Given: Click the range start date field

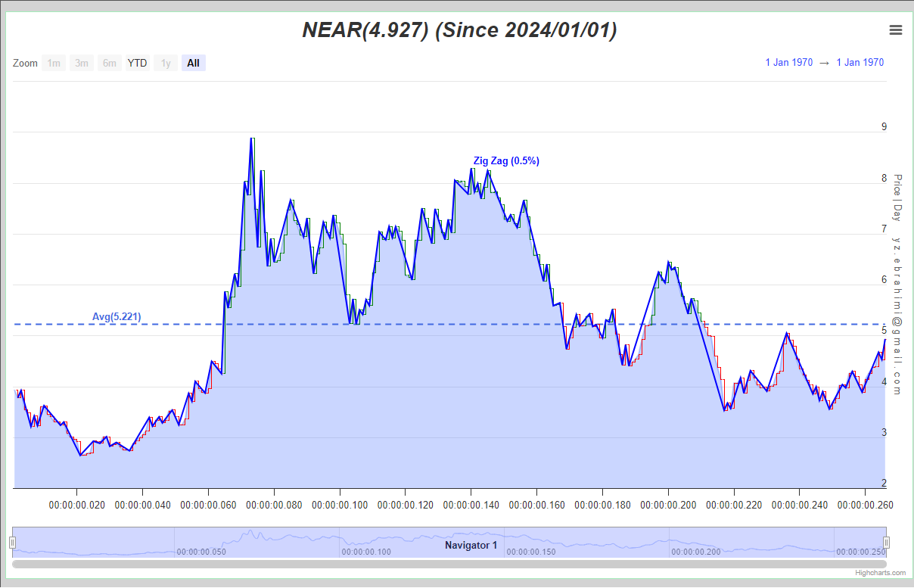Looking at the screenshot, I should (789, 63).
